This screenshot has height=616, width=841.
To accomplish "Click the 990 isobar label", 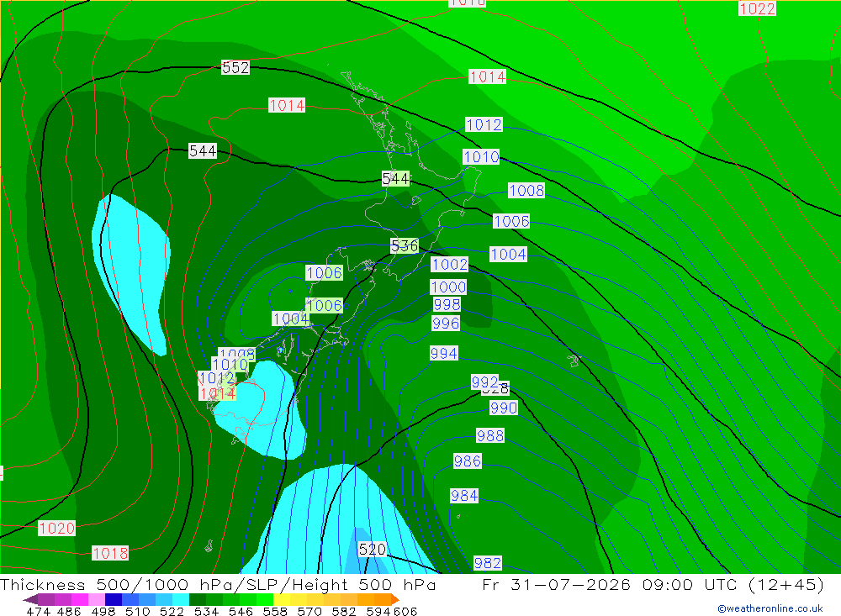I will 504,408.
